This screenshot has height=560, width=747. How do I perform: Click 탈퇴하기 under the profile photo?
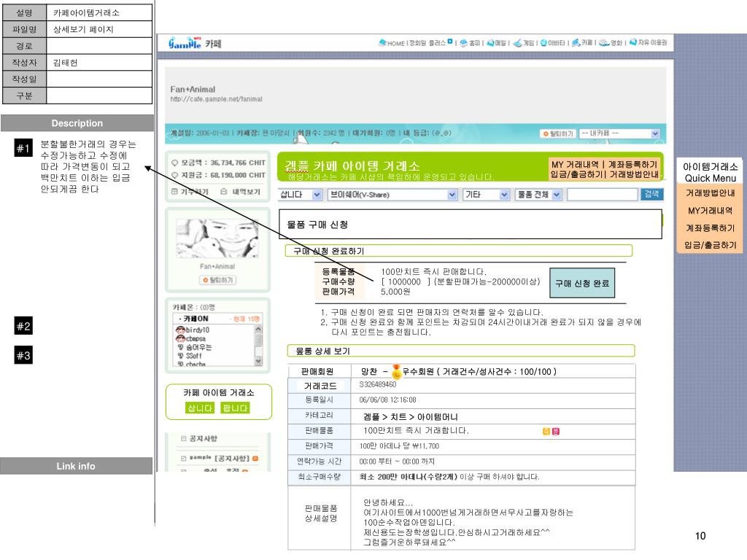(217, 280)
